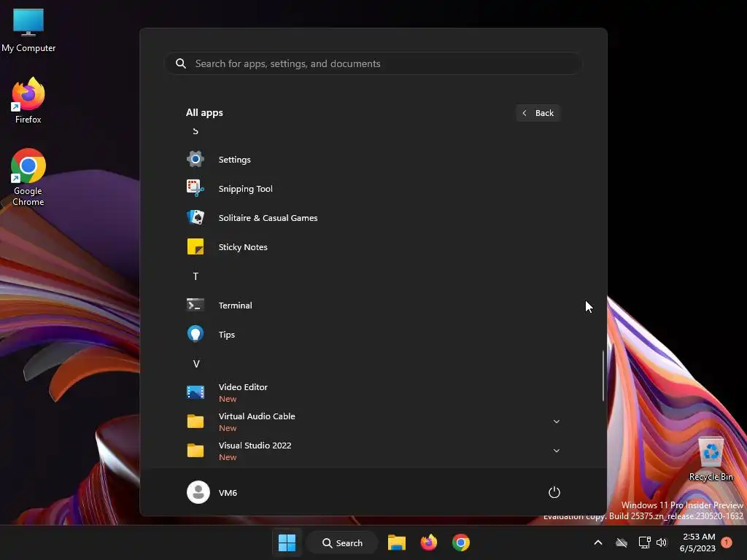The width and height of the screenshot is (747, 560).
Task: Click the Virtual Audio Cable label
Action: click(x=257, y=416)
